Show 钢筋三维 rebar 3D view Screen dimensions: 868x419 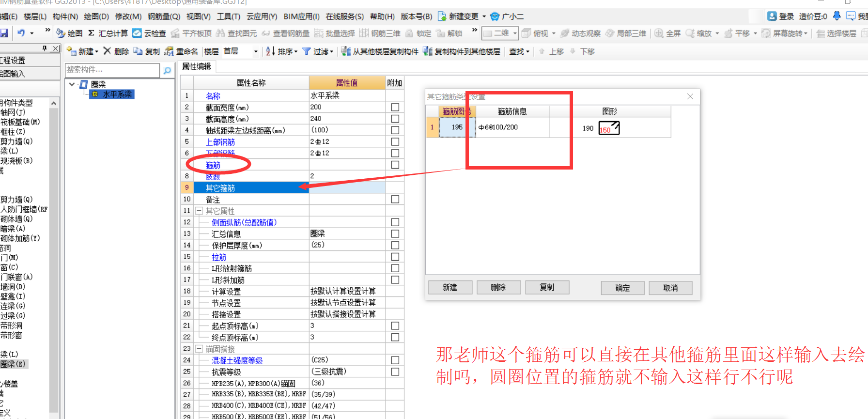(380, 33)
